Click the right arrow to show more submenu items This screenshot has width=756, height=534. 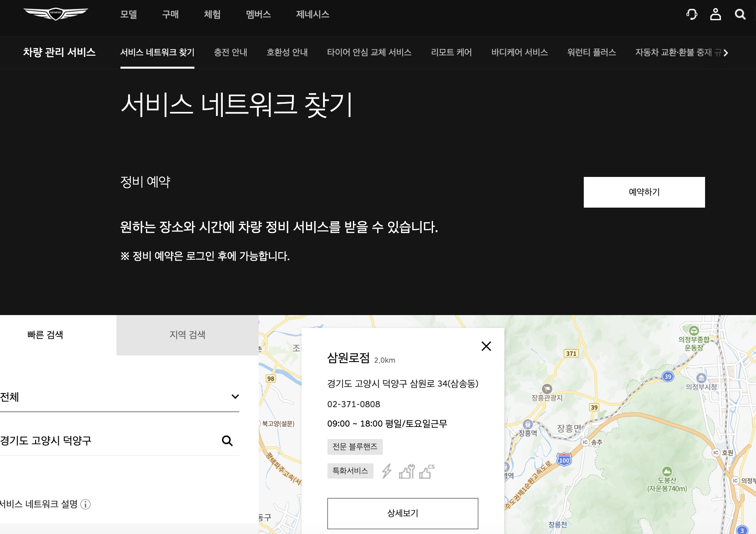726,53
